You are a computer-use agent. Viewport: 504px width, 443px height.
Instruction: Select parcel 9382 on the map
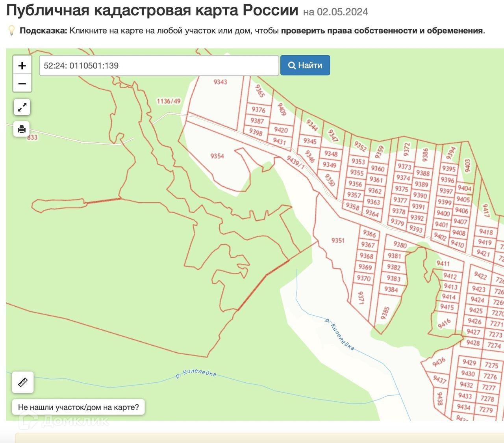click(393, 267)
